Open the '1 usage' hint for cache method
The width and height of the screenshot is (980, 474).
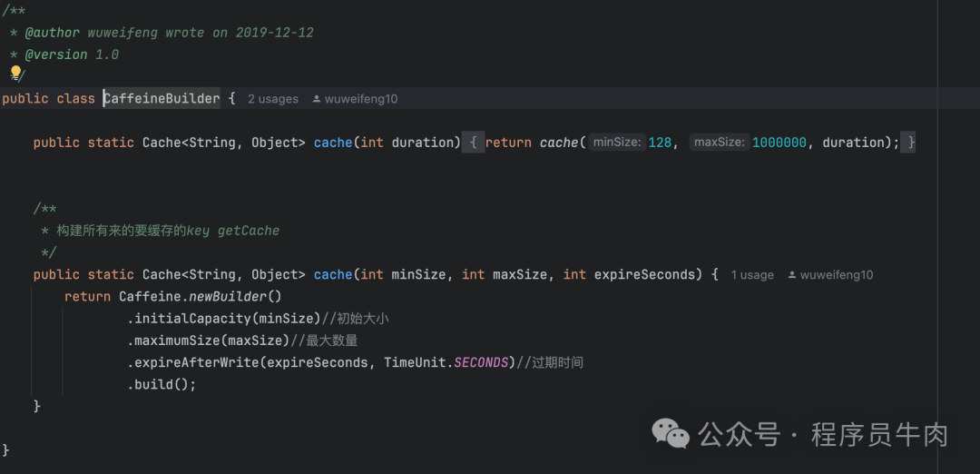point(752,275)
